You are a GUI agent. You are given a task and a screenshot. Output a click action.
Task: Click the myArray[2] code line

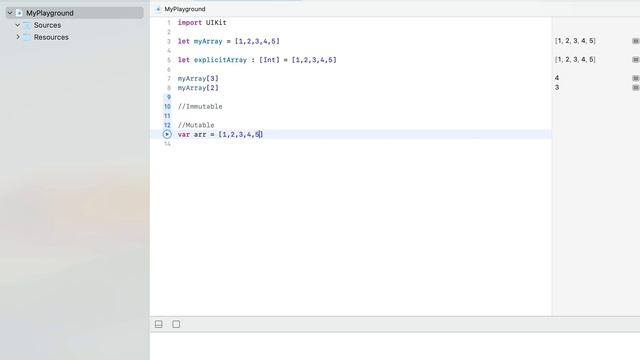[198, 88]
